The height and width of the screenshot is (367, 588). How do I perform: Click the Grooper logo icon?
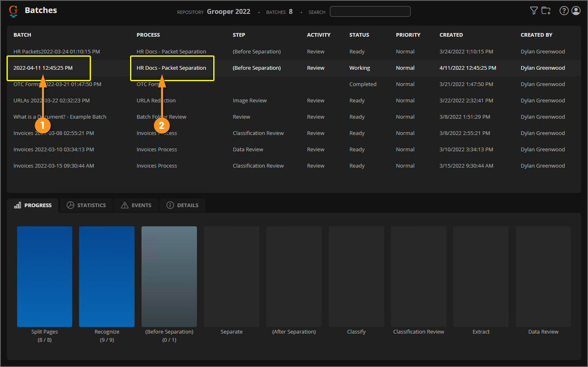pyautogui.click(x=13, y=11)
